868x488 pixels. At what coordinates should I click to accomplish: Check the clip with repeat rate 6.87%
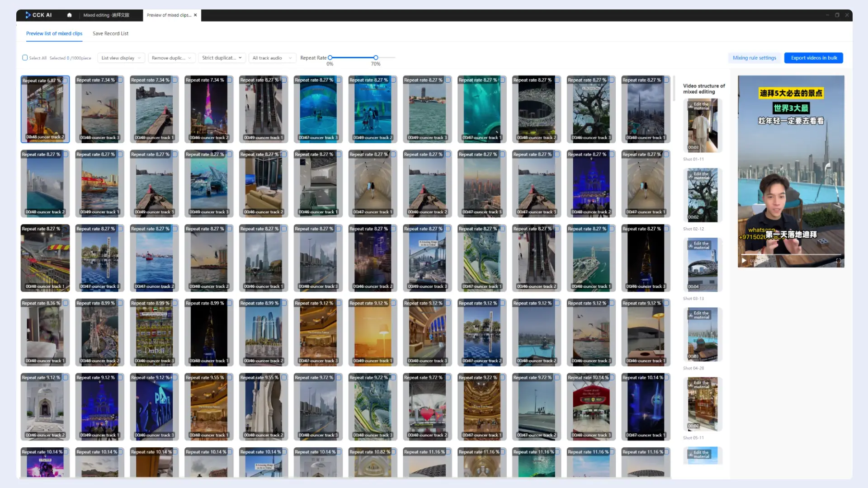pyautogui.click(x=66, y=80)
